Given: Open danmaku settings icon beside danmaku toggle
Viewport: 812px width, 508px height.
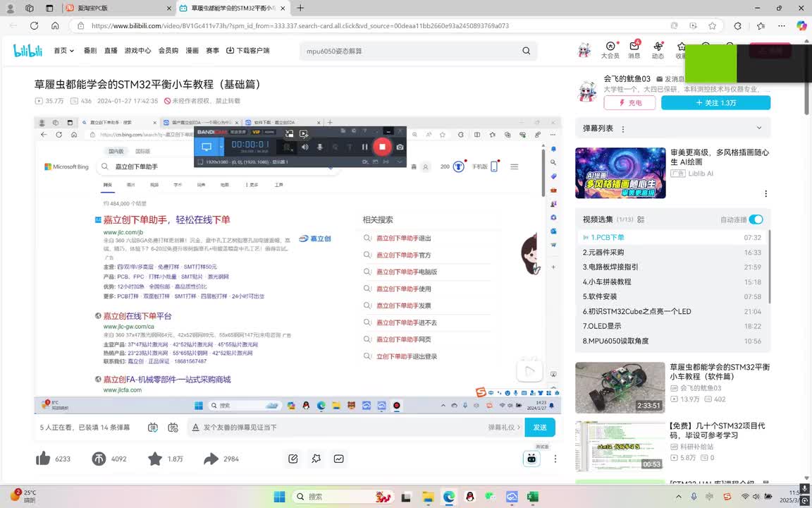Looking at the screenshot, I should [173, 428].
